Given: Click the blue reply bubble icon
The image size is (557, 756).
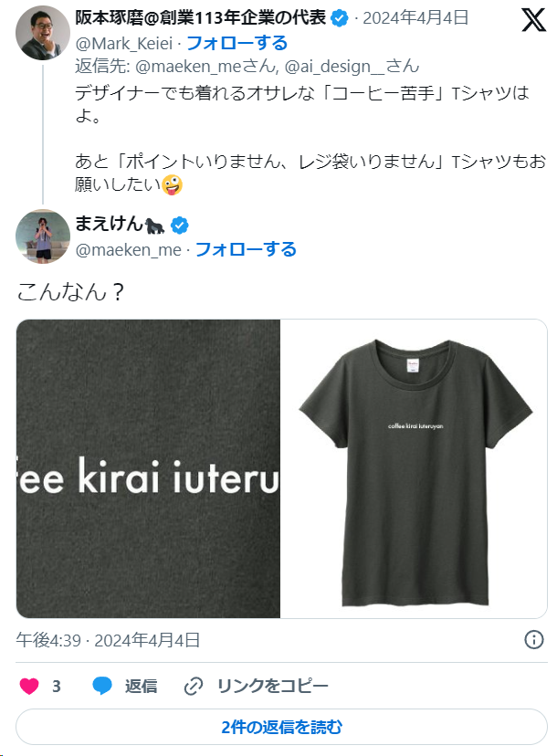Looking at the screenshot, I should click(101, 686).
